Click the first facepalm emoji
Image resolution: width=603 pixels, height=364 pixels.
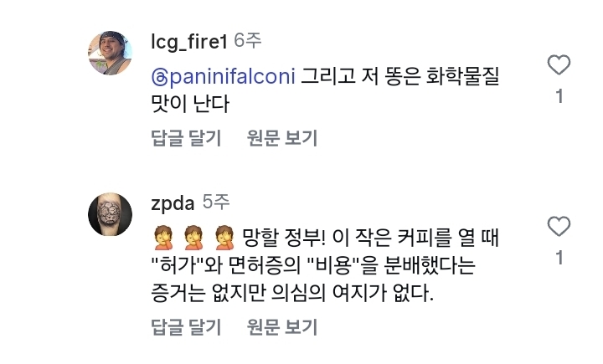click(x=162, y=238)
